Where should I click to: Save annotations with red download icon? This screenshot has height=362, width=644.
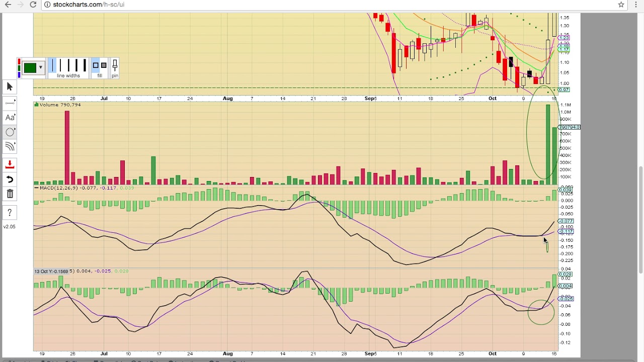(10, 165)
